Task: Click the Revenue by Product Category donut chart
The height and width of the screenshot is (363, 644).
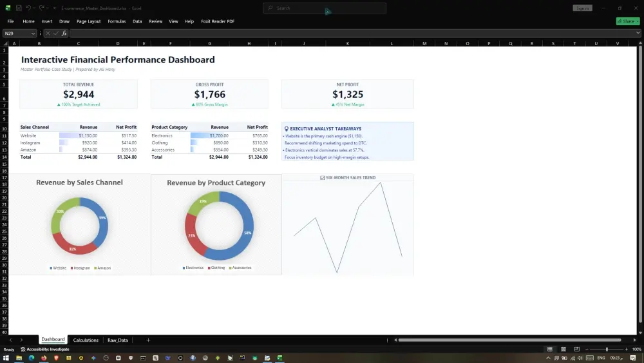Action: [219, 226]
